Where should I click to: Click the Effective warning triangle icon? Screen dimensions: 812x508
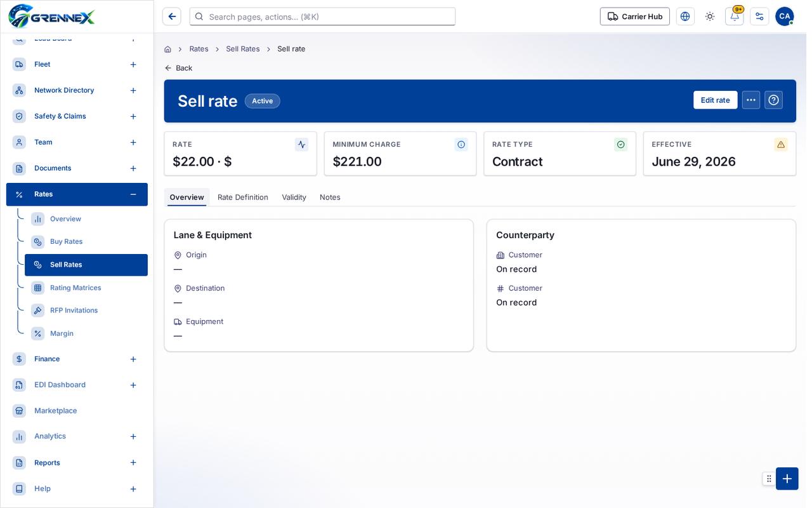point(781,144)
